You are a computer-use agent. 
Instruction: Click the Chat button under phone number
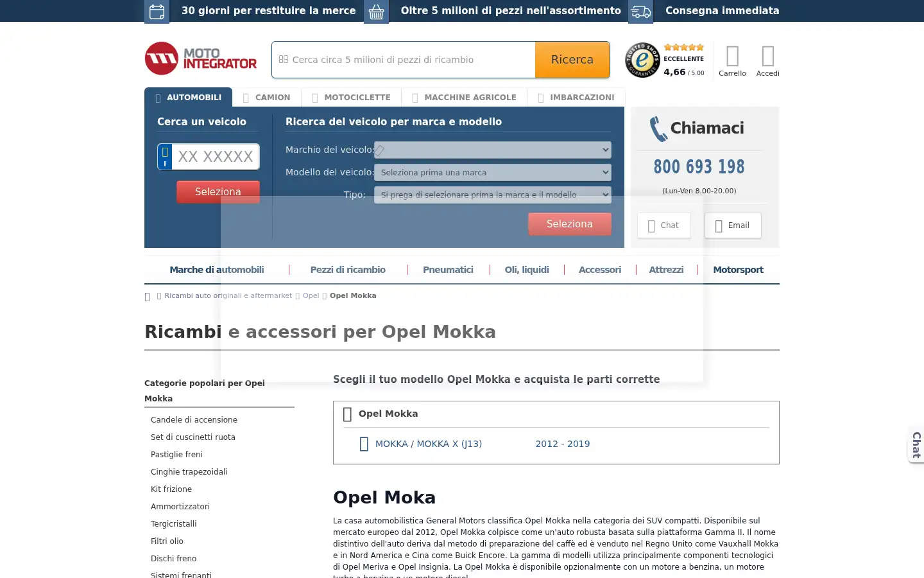(664, 225)
